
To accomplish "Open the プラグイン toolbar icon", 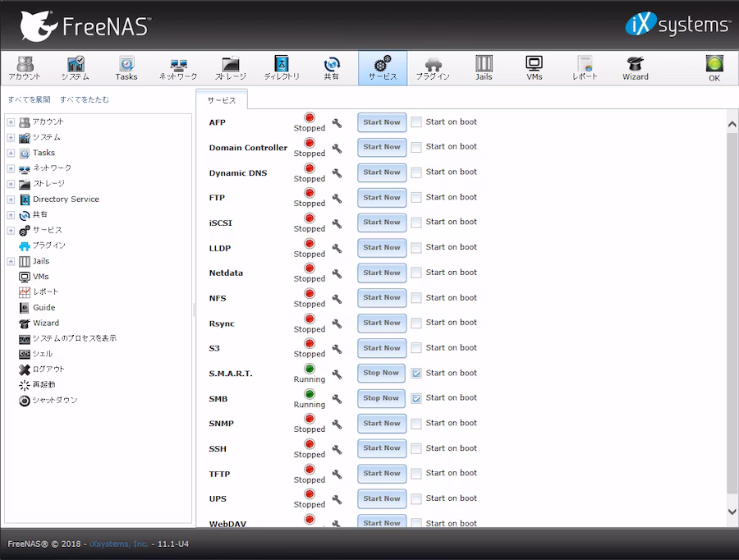I will click(x=433, y=68).
